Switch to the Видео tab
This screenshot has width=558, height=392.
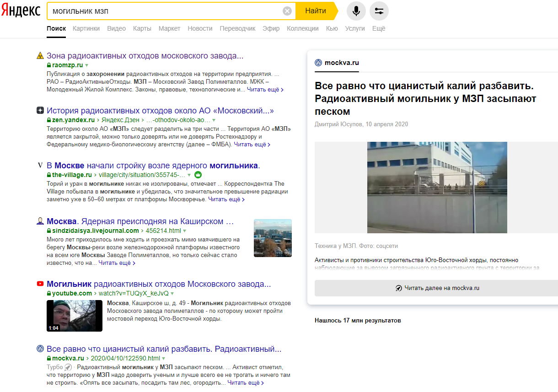click(x=117, y=28)
